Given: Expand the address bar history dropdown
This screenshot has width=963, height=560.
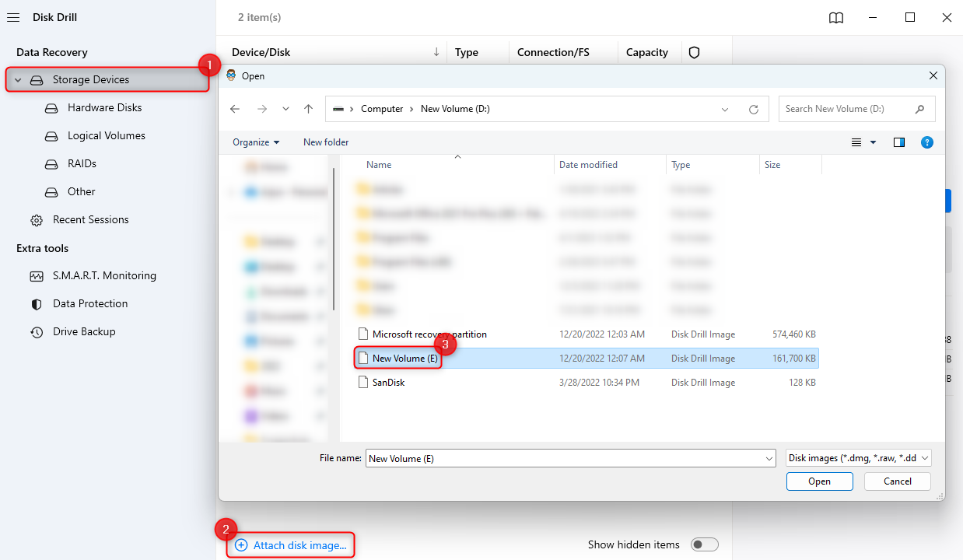Looking at the screenshot, I should tap(725, 109).
